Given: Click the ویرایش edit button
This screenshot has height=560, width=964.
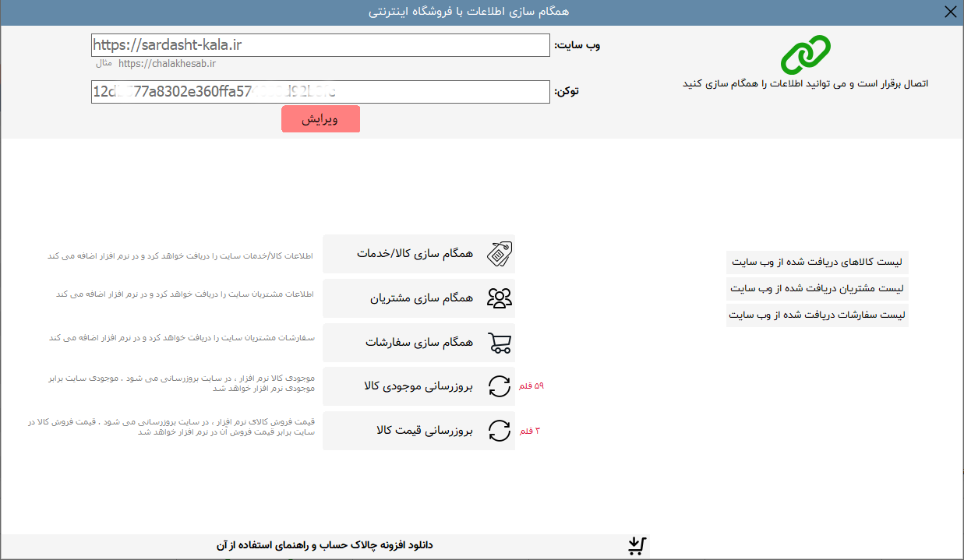Looking at the screenshot, I should tap(320, 119).
